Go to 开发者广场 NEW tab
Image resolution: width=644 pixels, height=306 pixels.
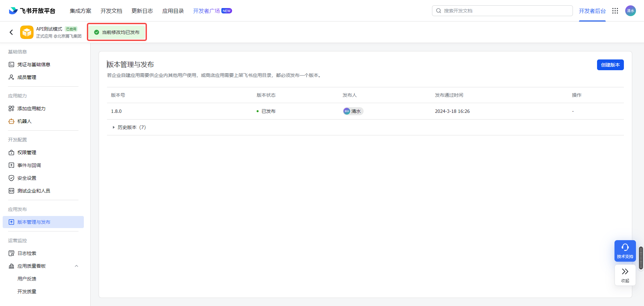[212, 11]
